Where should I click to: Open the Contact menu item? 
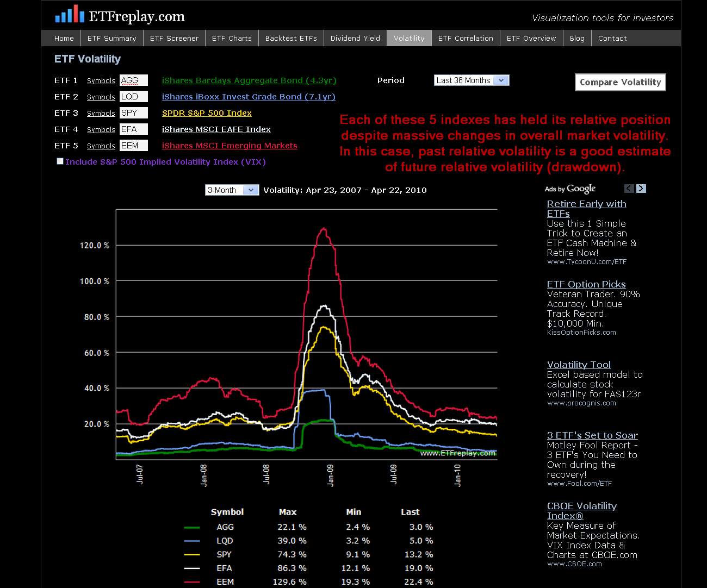point(612,38)
